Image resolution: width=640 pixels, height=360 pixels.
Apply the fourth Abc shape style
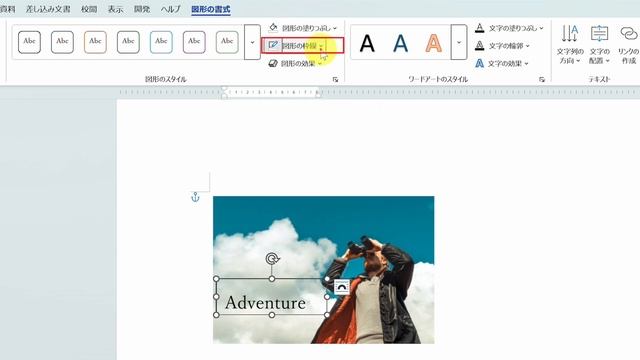(x=128, y=42)
